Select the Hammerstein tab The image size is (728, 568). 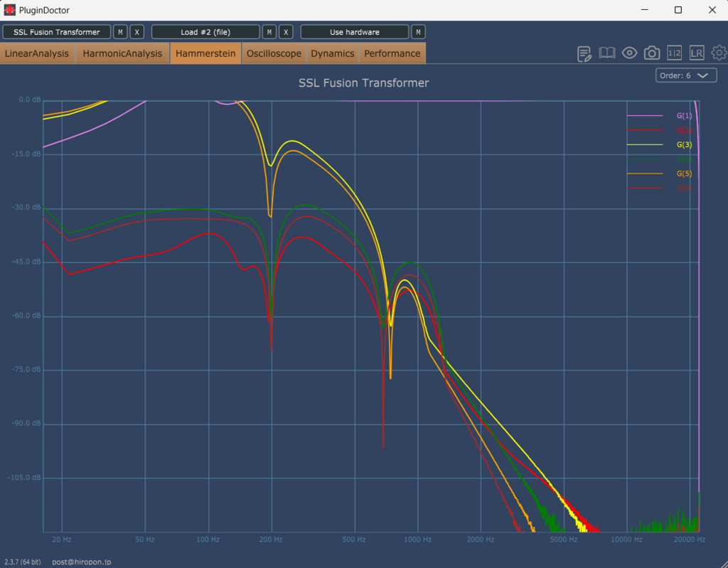coord(205,53)
